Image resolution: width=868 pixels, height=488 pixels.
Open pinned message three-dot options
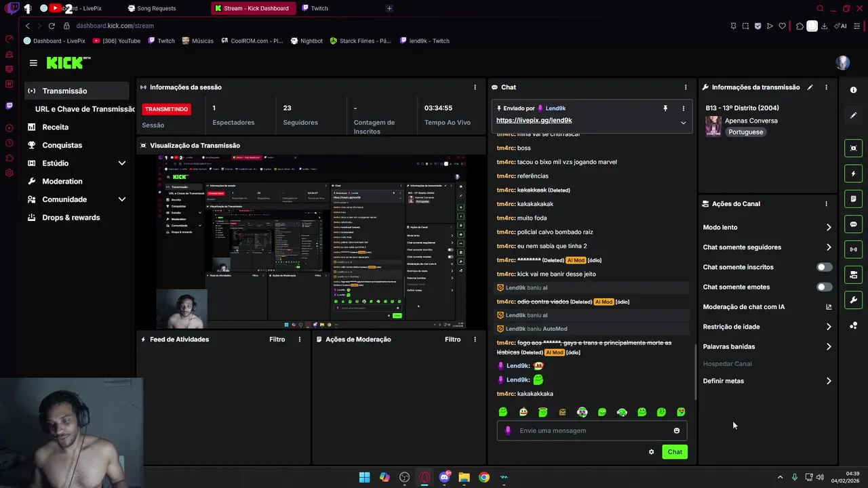(x=683, y=108)
